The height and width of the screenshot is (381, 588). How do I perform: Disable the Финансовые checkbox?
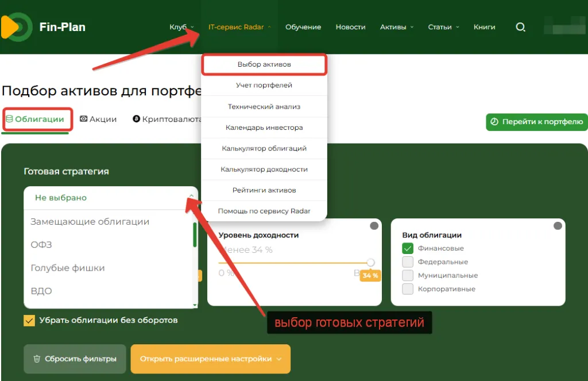click(x=408, y=248)
